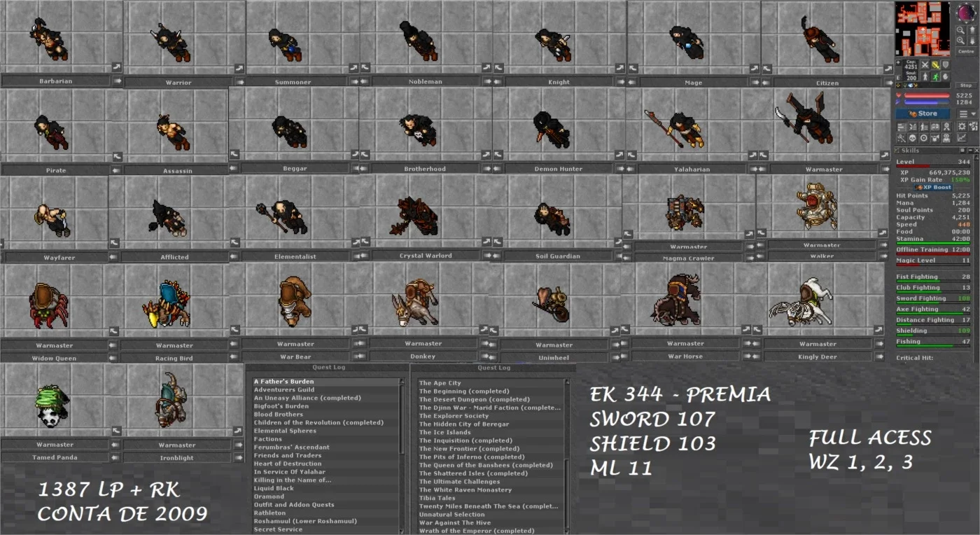Click the Racing Bird mount name
The image size is (980, 535).
tap(174, 359)
